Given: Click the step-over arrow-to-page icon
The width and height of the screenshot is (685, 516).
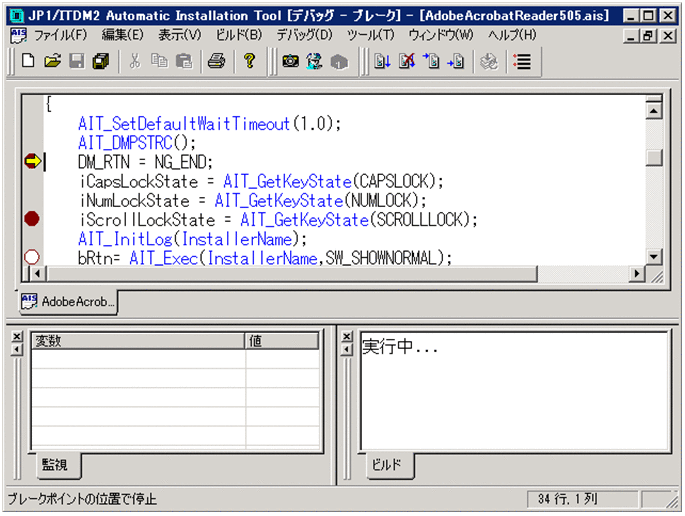Looking at the screenshot, I should (x=456, y=61).
